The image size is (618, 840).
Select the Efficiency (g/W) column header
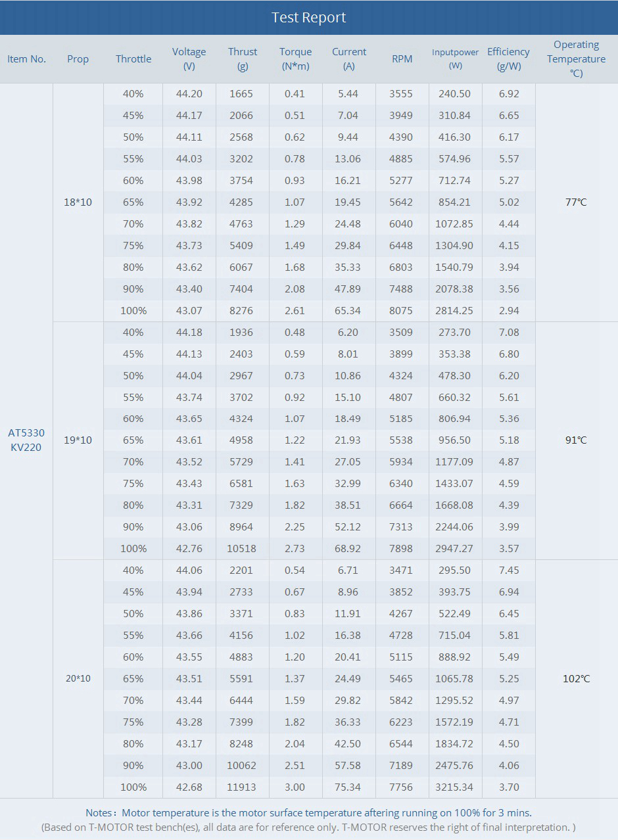508,59
